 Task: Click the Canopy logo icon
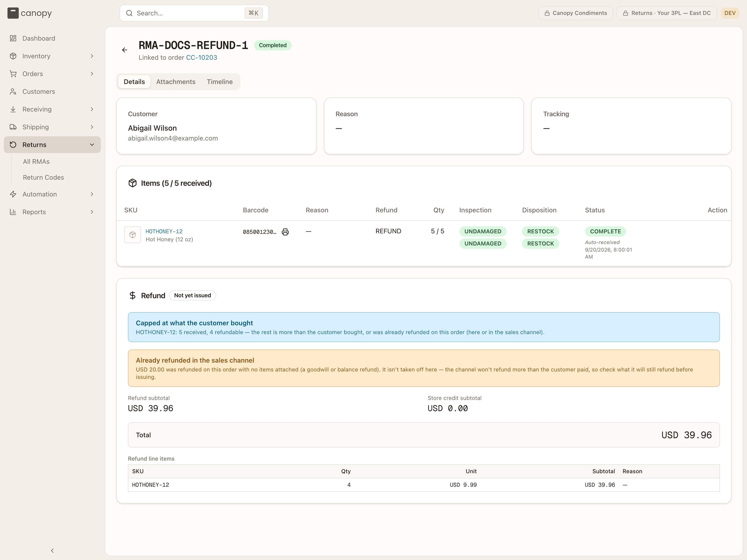pyautogui.click(x=13, y=13)
